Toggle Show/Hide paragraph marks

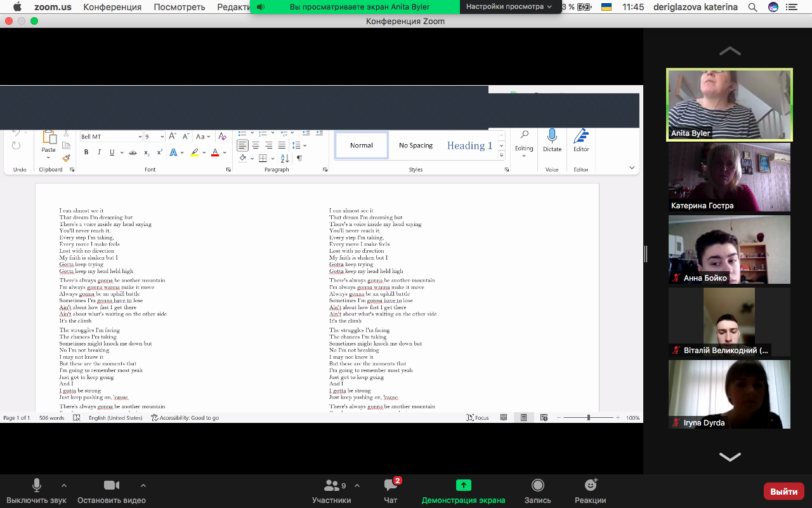pos(299,158)
